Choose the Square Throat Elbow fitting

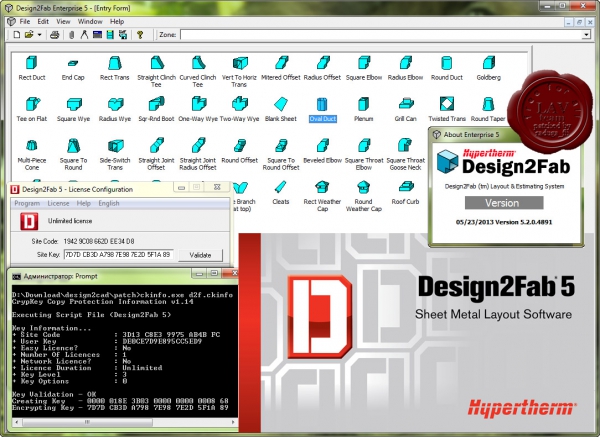point(364,145)
